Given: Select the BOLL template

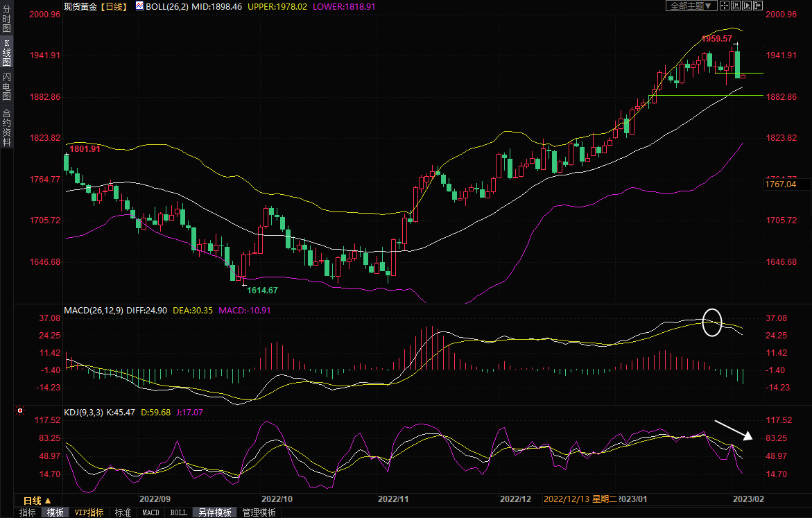Looking at the screenshot, I should [x=178, y=512].
